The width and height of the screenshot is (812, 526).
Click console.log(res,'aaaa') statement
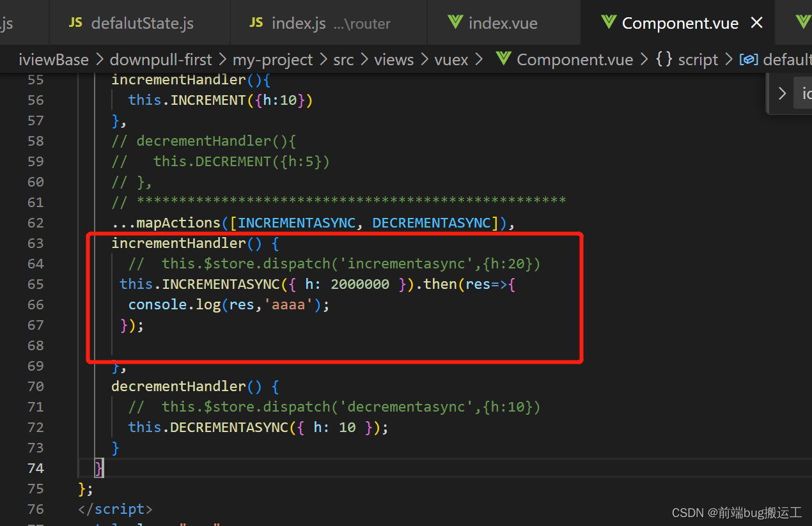229,305
